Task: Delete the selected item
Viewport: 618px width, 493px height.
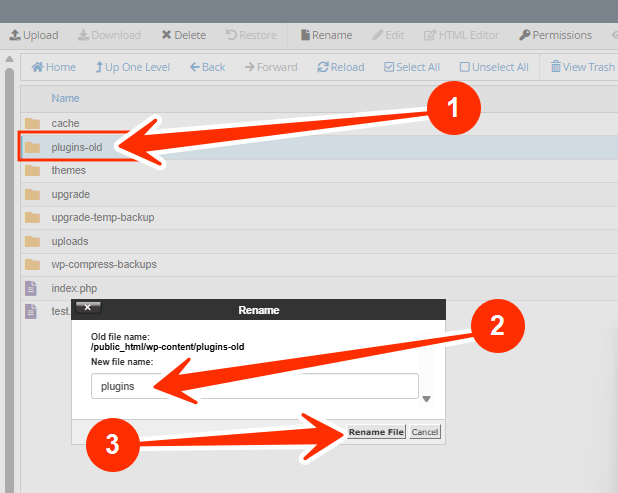Action: tap(184, 35)
